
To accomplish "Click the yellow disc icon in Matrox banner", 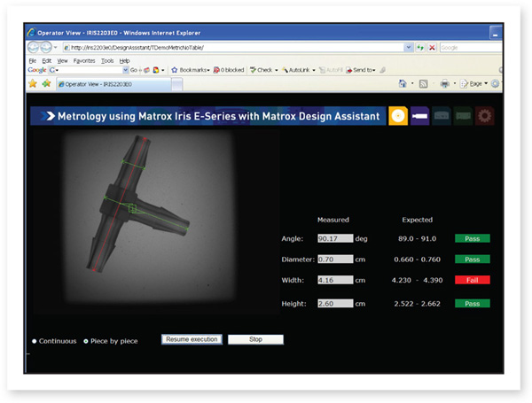I will tap(398, 116).
